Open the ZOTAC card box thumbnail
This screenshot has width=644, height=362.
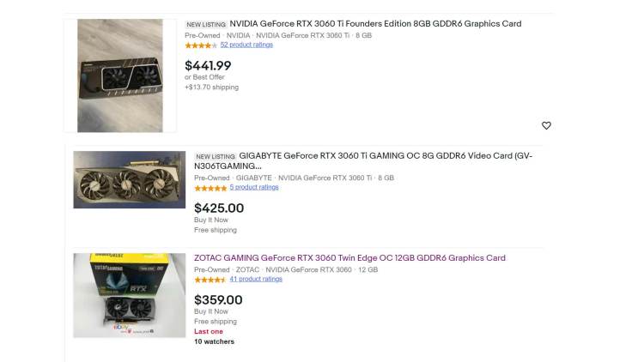point(129,294)
